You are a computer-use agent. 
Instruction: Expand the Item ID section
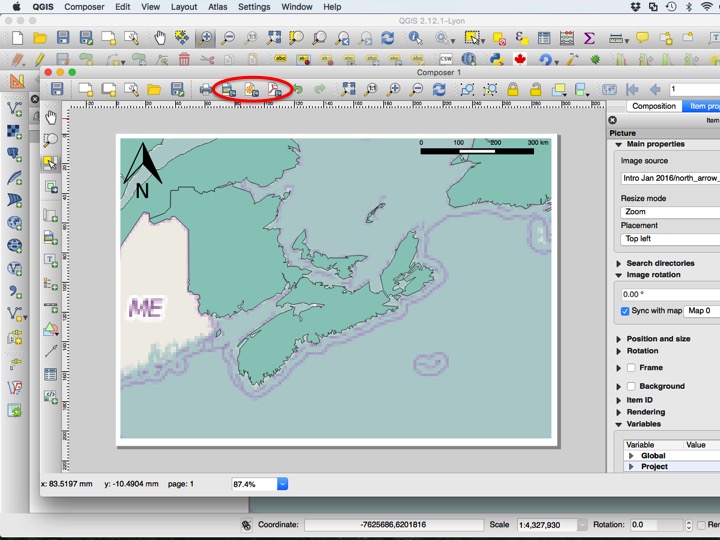[619, 400]
